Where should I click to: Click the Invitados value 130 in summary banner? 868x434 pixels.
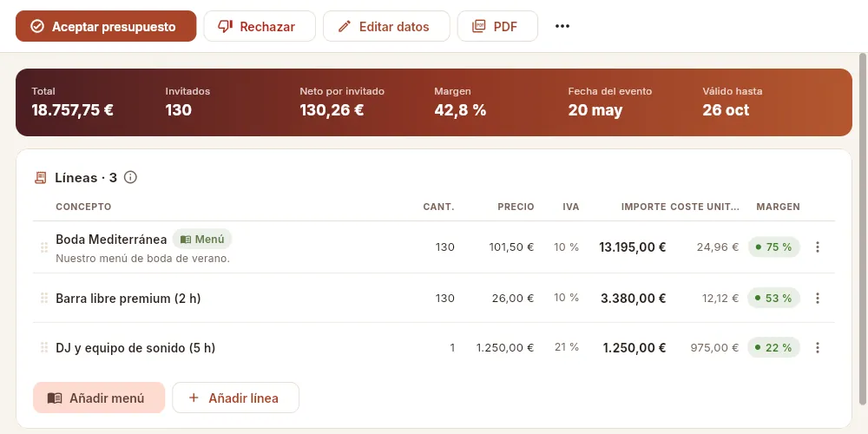[178, 109]
